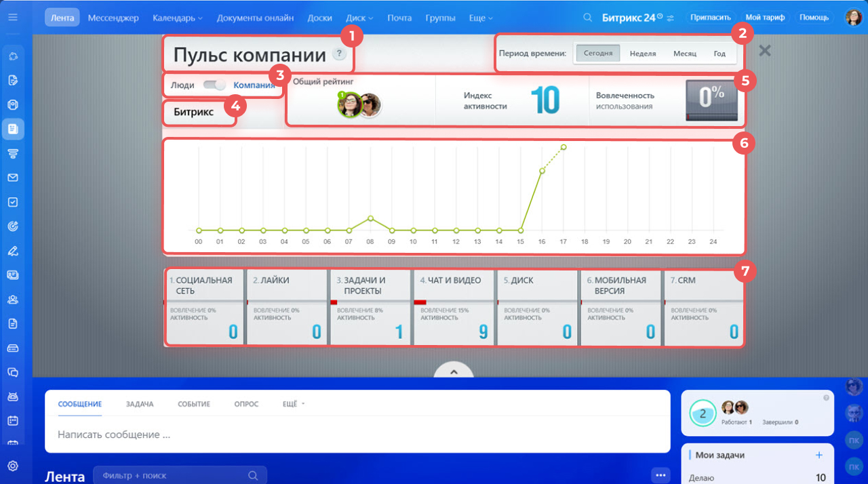Open the document page icon below people icon
Viewport: 868px width, 484px height.
(x=13, y=323)
